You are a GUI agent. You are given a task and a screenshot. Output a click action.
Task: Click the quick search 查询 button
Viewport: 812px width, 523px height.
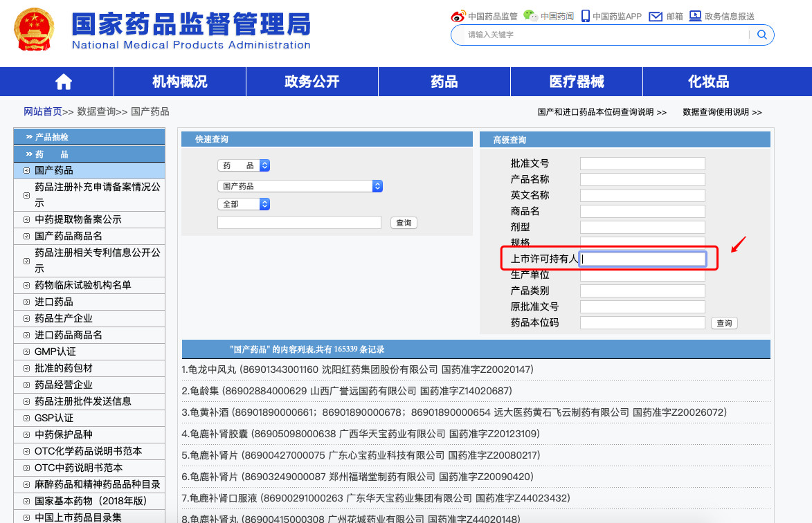pyautogui.click(x=404, y=223)
